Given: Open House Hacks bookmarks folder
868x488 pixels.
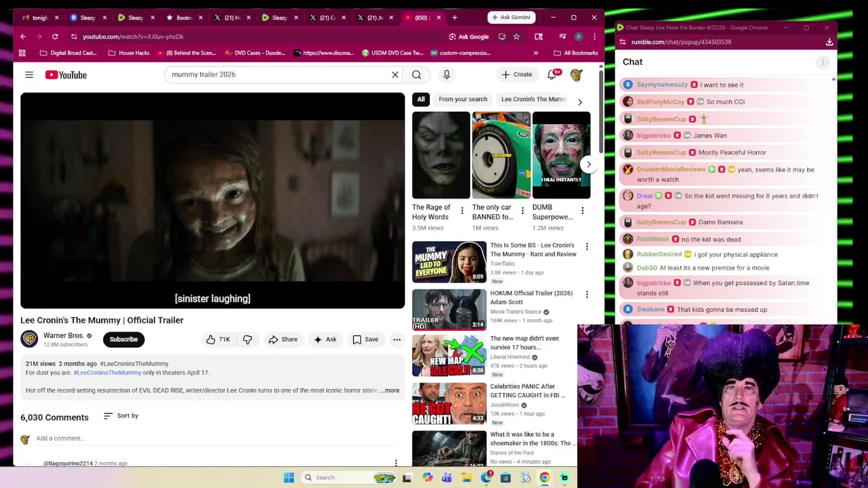Looking at the screenshot, I should 128,53.
